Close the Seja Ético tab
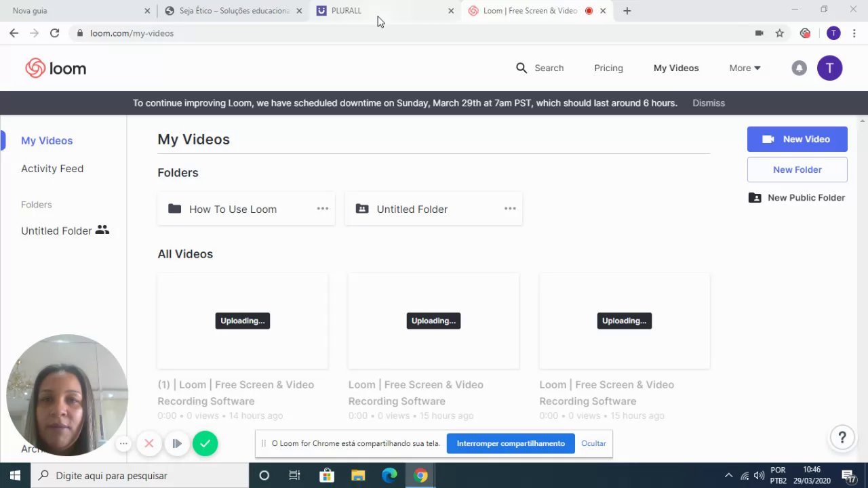The height and width of the screenshot is (488, 868). (x=299, y=11)
